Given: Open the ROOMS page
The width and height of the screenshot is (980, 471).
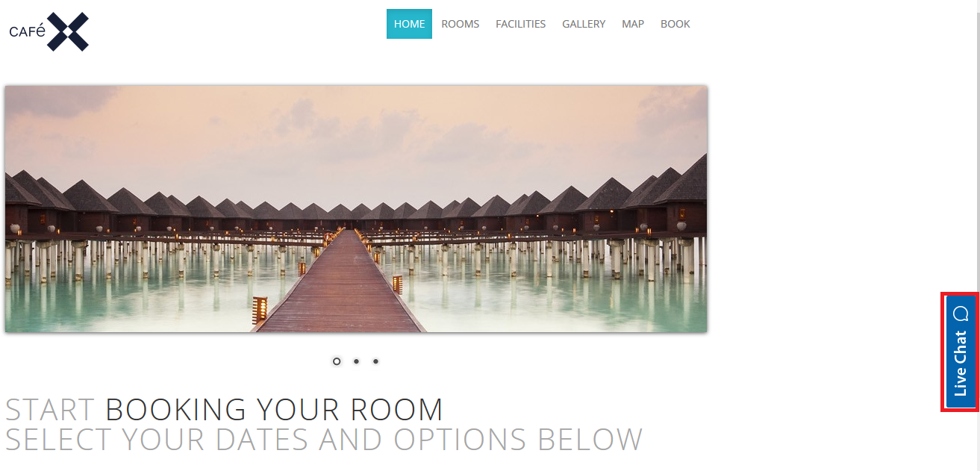Looking at the screenshot, I should [x=460, y=24].
